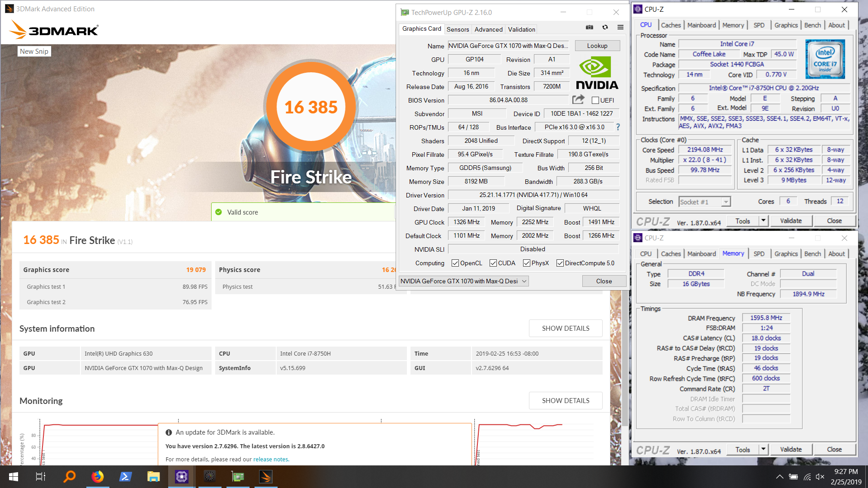Image resolution: width=868 pixels, height=488 pixels.
Task: Open PowerShell from the taskbar
Action: coord(125,477)
